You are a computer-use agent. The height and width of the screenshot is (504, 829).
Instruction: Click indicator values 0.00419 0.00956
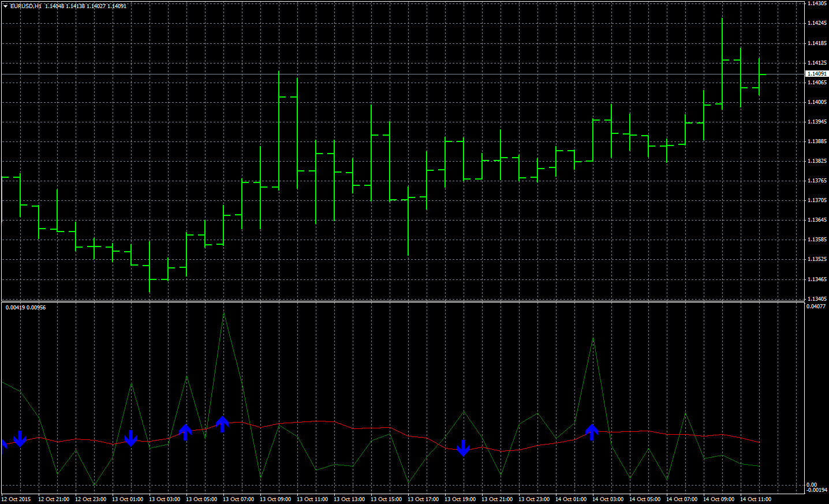point(25,307)
